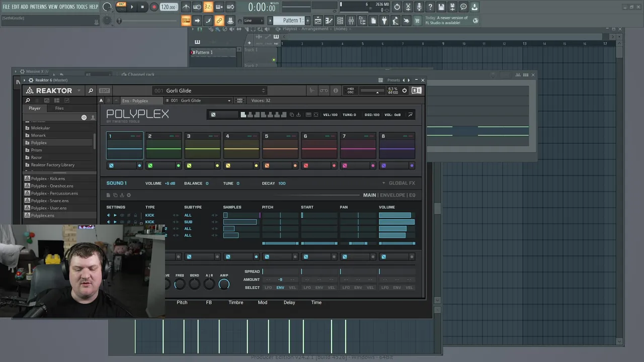Screen dimensions: 644x362
Task: Add a new pattern with the plus button
Action: click(x=307, y=21)
